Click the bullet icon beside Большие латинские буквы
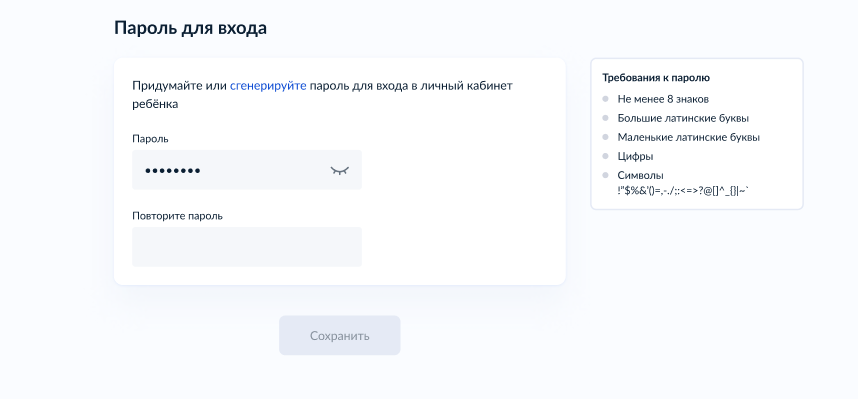 605,118
